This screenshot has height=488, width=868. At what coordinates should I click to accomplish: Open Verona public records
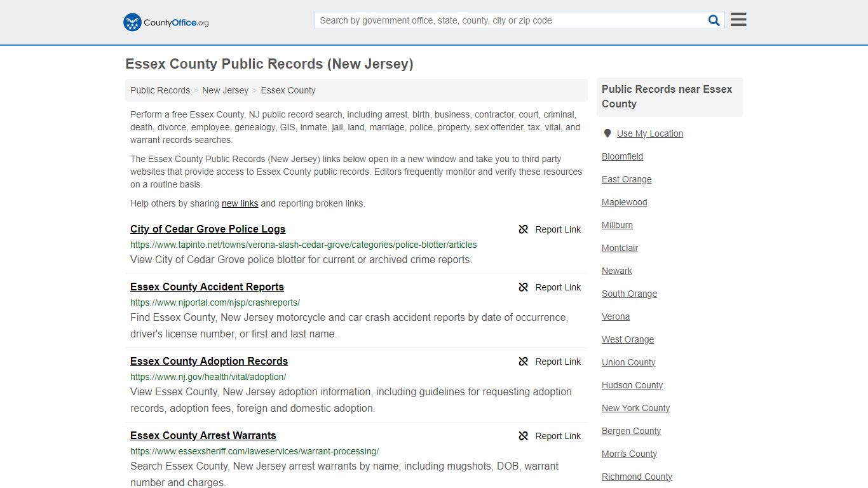[x=616, y=316]
